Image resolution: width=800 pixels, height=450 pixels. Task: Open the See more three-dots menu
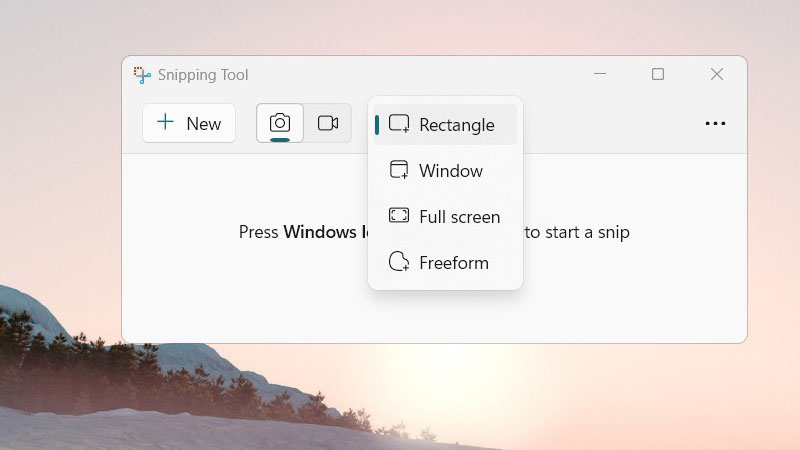click(x=715, y=123)
